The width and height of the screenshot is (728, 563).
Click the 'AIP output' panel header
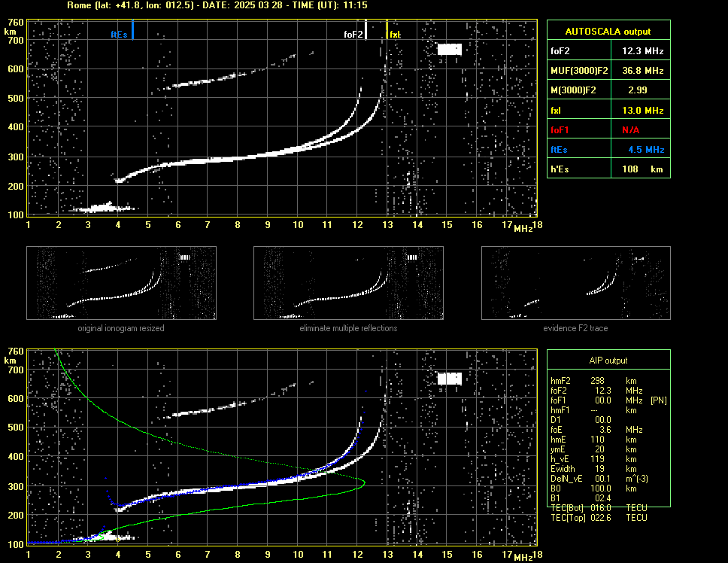pos(608,361)
